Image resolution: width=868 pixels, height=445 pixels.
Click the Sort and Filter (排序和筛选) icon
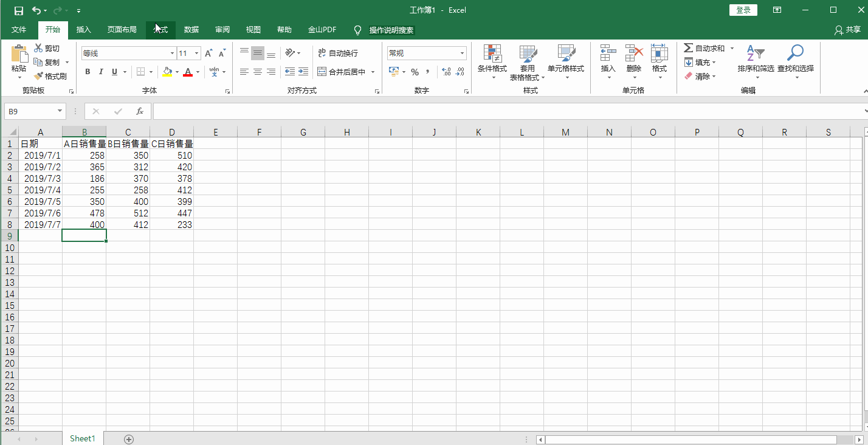(755, 53)
